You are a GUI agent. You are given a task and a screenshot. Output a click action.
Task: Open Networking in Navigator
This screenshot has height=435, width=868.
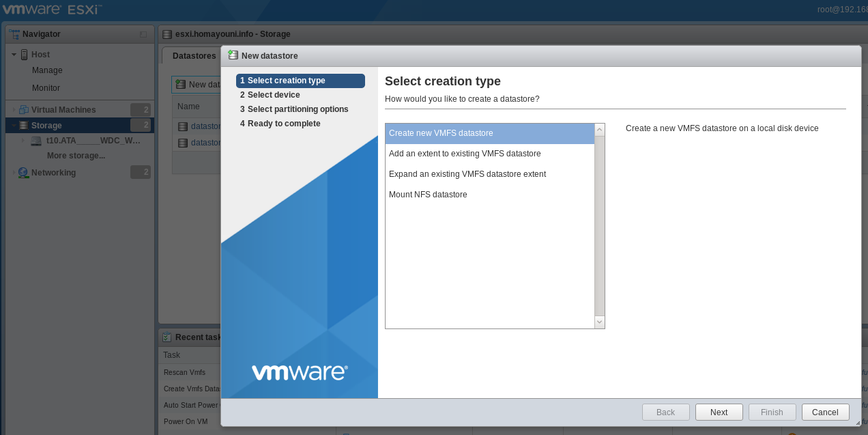(x=53, y=173)
